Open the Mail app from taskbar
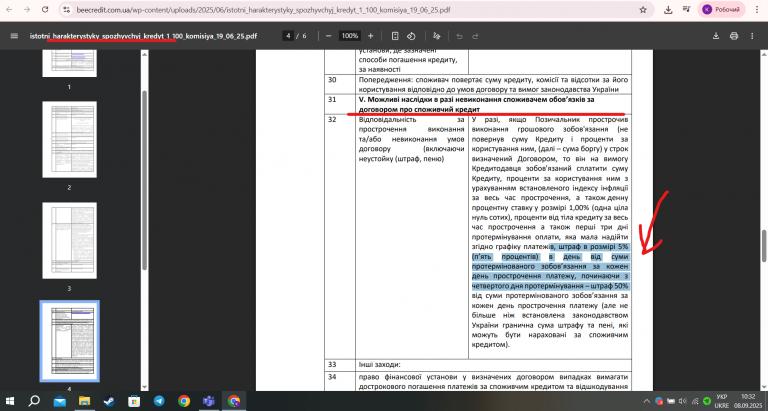 [60, 401]
